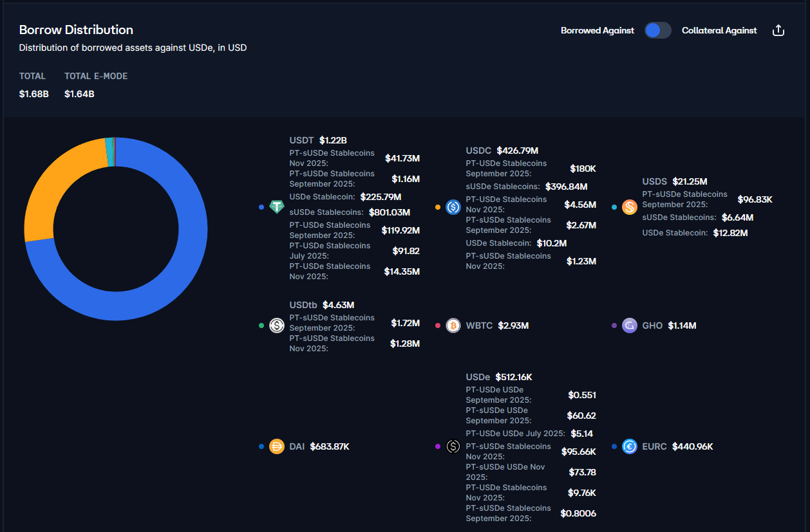Click the USDT $1.22B heading

[x=318, y=140]
